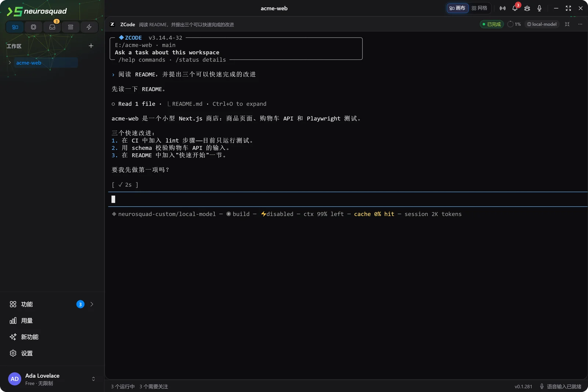Click the 3 个运行中 status item

point(123,386)
